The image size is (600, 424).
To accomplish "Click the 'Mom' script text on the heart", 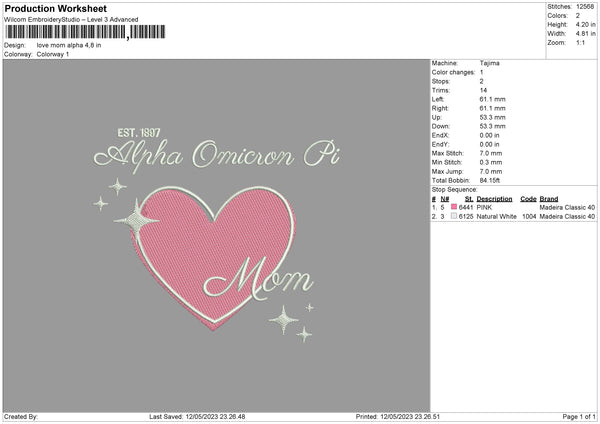I will 258,279.
